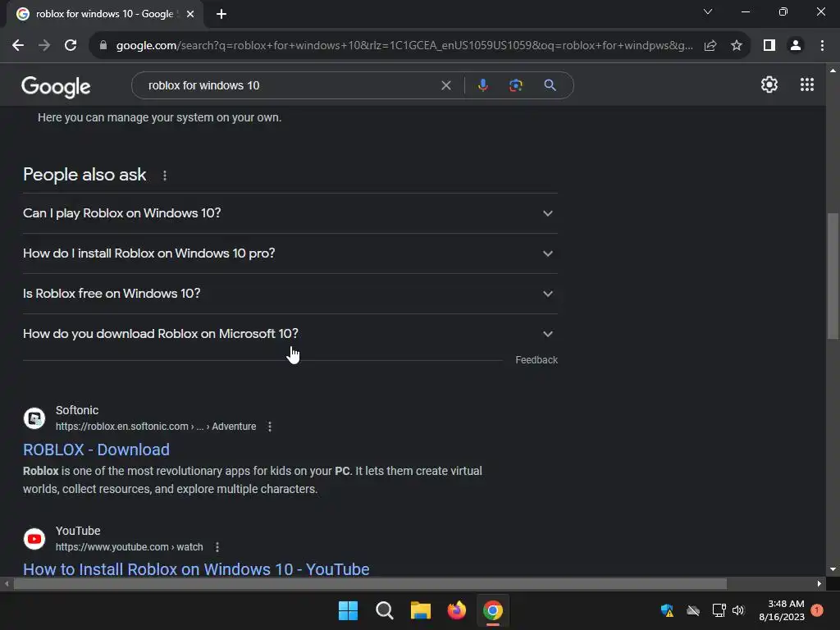Click the forward navigation arrow

44,46
